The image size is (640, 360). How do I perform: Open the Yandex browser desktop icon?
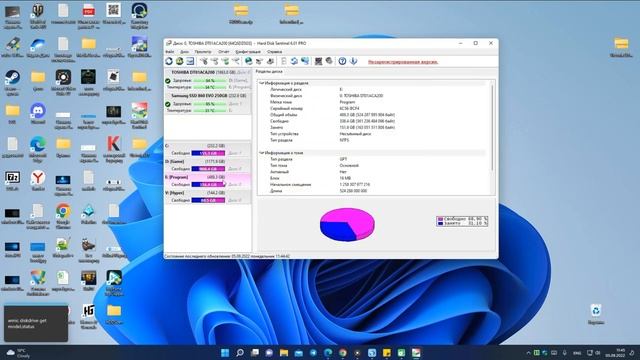[x=38, y=181]
